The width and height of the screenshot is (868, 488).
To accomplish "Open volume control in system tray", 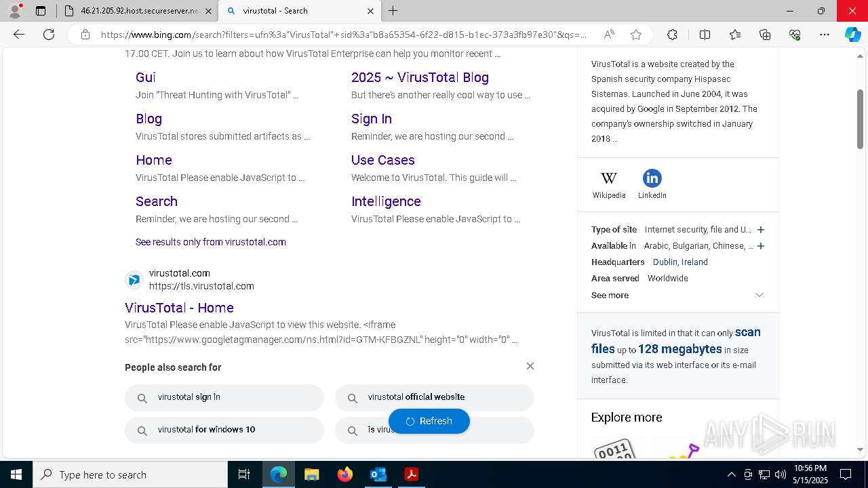I will [x=781, y=474].
